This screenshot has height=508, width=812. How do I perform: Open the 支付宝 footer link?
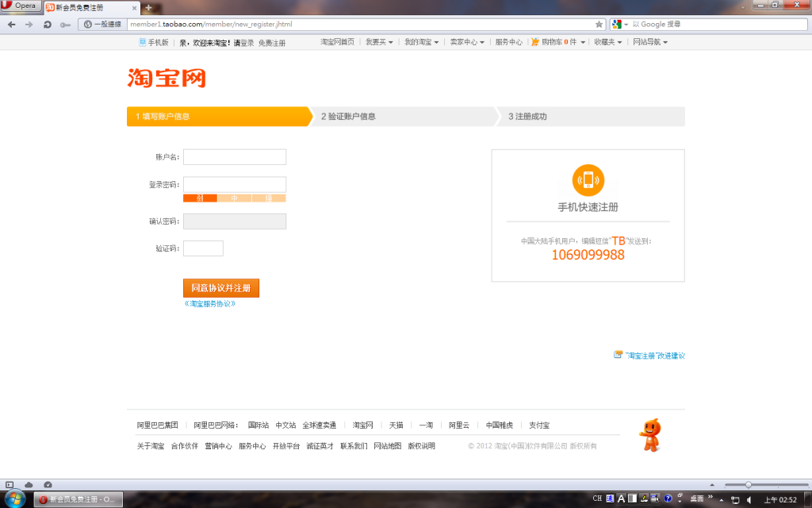[539, 425]
